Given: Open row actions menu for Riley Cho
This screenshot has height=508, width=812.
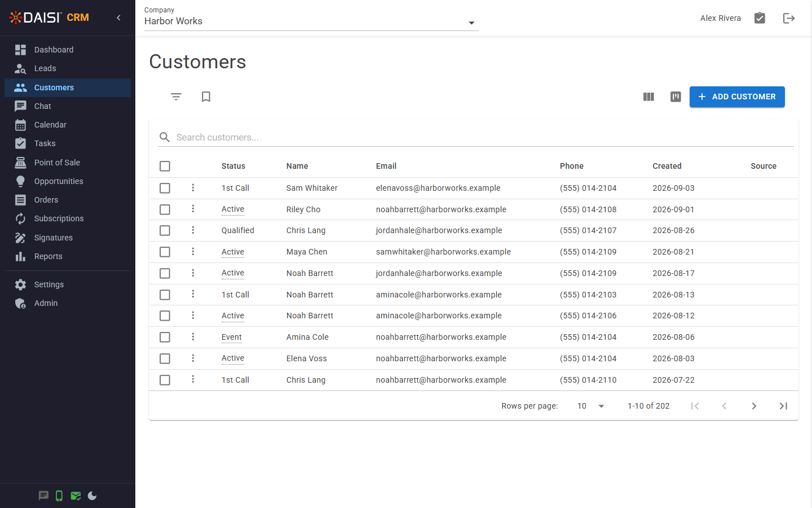Looking at the screenshot, I should [193, 209].
